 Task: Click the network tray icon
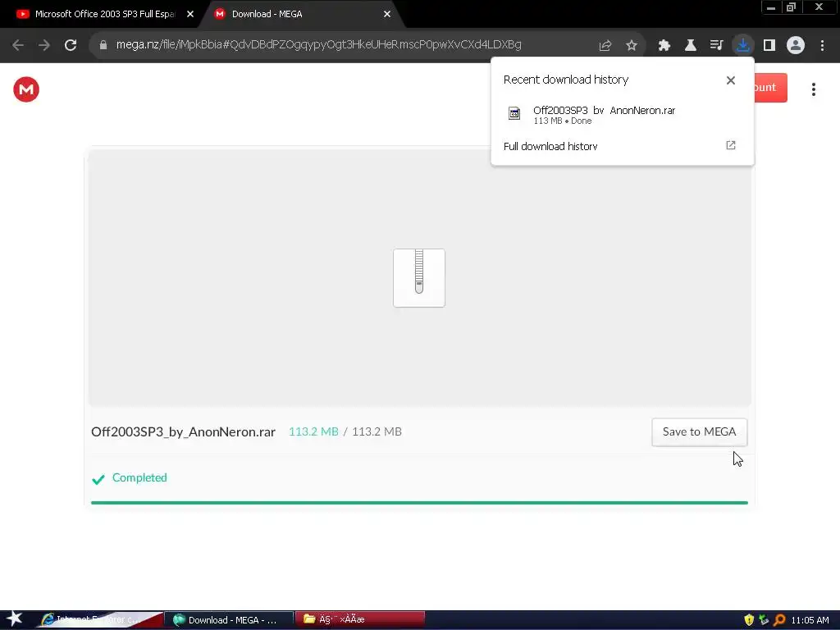pos(764,620)
